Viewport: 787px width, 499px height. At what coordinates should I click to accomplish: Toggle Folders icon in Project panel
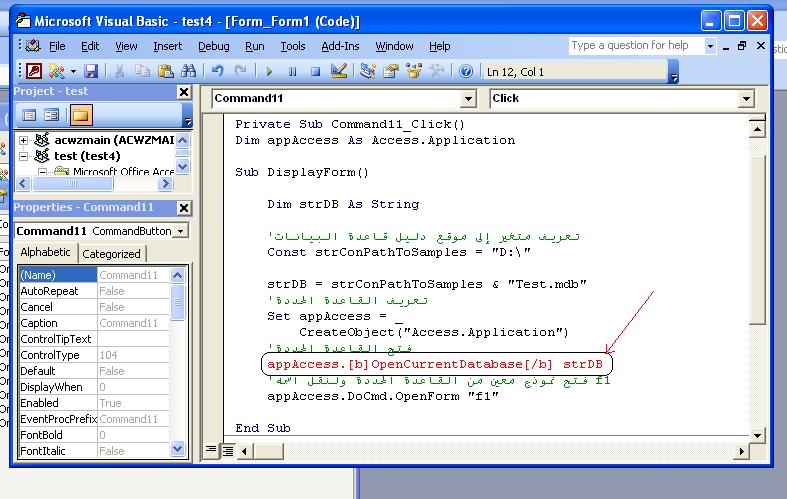point(81,115)
